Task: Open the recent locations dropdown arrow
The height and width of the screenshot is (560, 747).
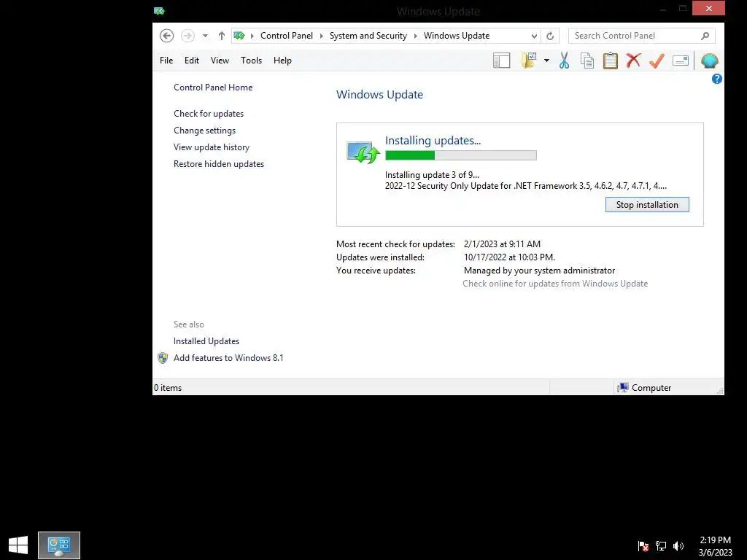Action: tap(205, 36)
